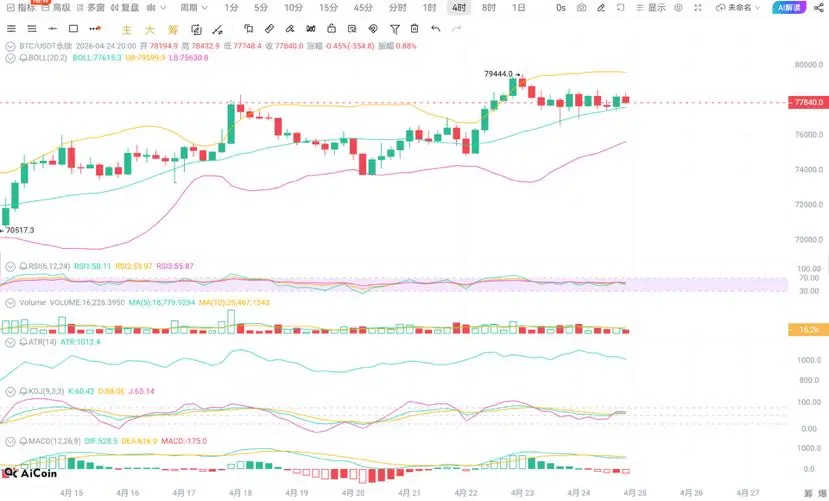Screen dimensions: 829x501
Task: Click the rotate screen icon
Action: tap(621, 8)
